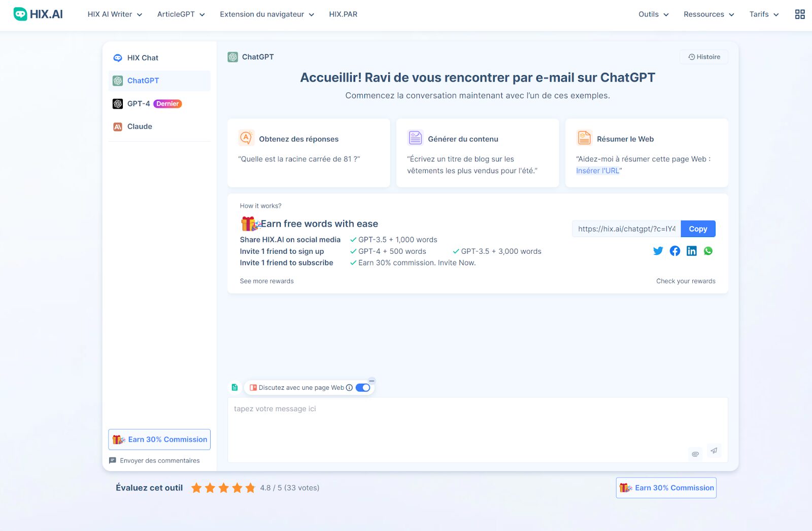Send message with paper plane icon

tap(714, 451)
